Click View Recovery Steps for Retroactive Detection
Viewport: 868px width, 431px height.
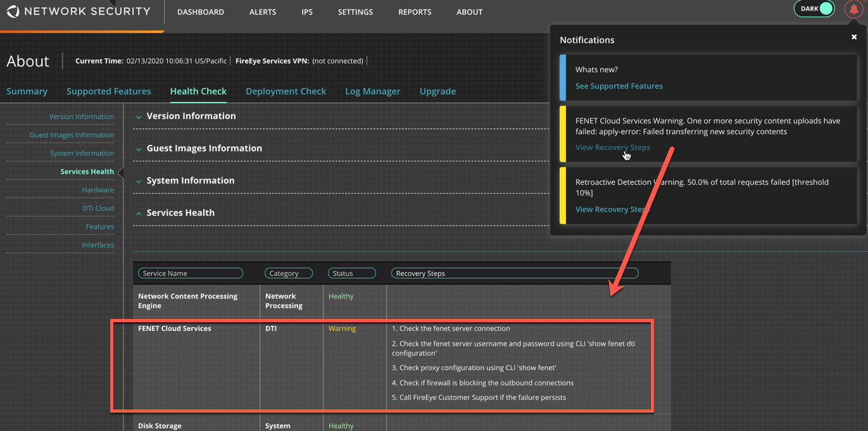(612, 209)
